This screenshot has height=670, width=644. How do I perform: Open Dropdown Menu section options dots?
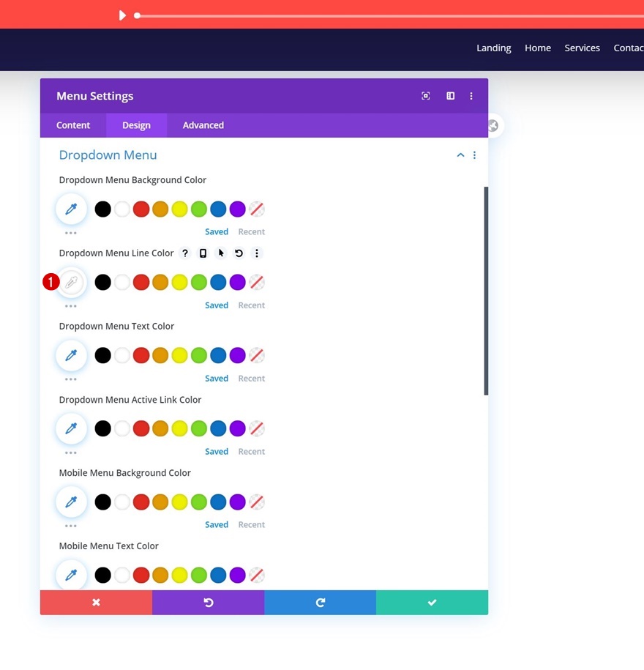click(x=474, y=155)
